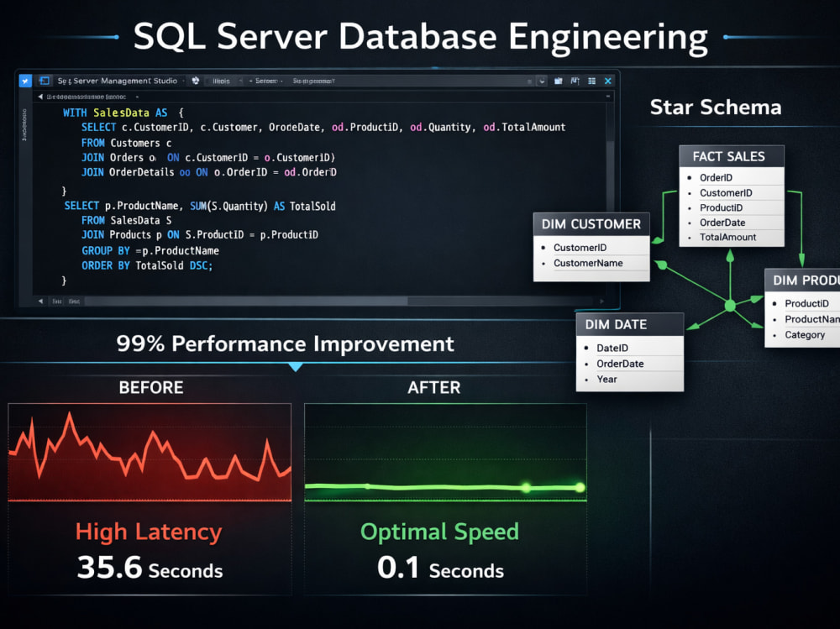Screen dimensions: 840x629
Task: Click the '35.6 Seconds' value
Action: click(150, 568)
